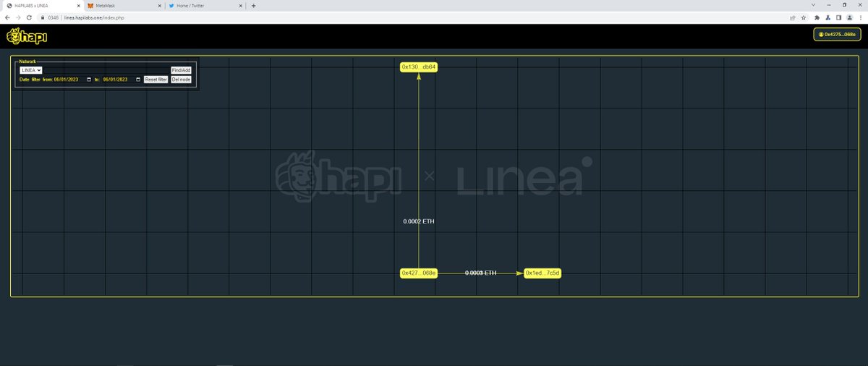Reload the page with the refresh icon
The image size is (868, 366).
(x=29, y=17)
